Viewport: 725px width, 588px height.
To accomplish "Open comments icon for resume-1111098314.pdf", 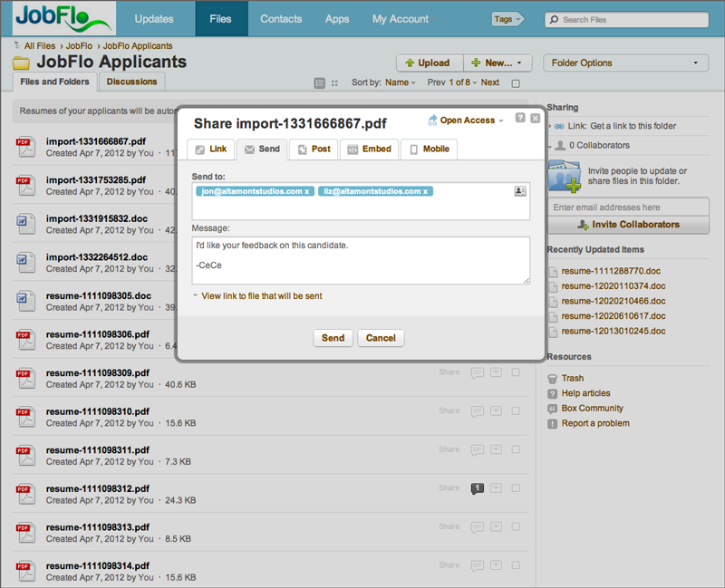I will tap(478, 566).
